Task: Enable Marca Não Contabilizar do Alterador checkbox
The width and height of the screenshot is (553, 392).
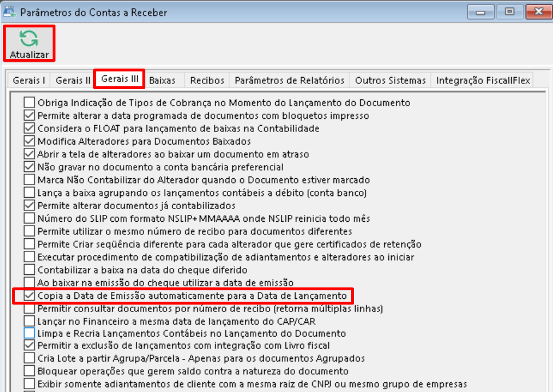Action: (29, 180)
